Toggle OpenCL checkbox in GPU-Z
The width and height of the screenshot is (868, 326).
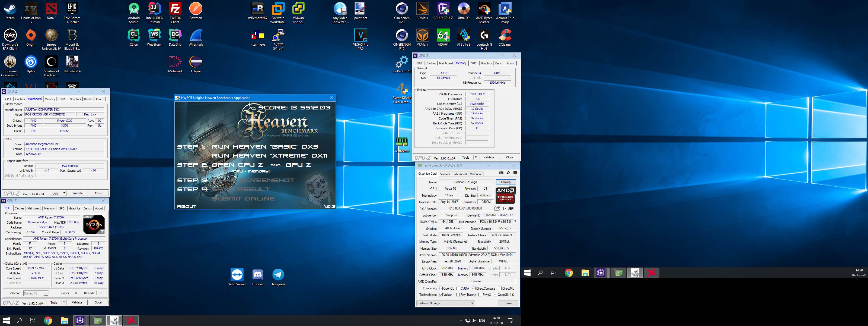[x=441, y=289]
